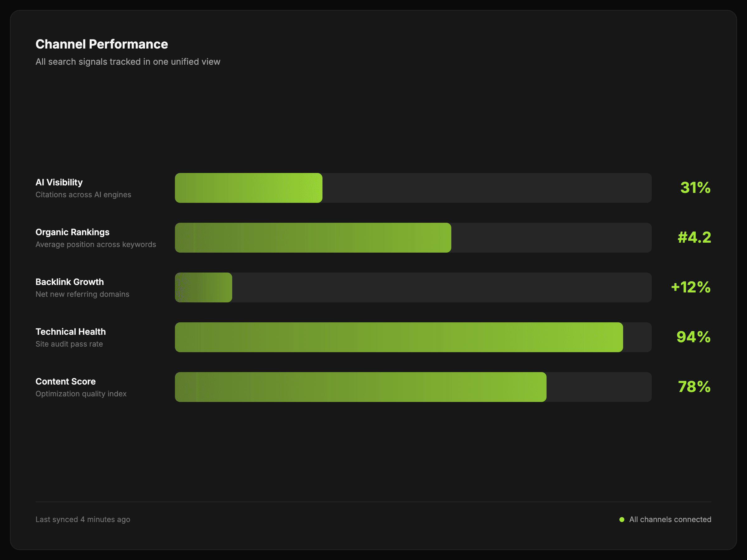Screen dimensions: 747x560
Task: Select the 94% health value
Action: tap(693, 337)
